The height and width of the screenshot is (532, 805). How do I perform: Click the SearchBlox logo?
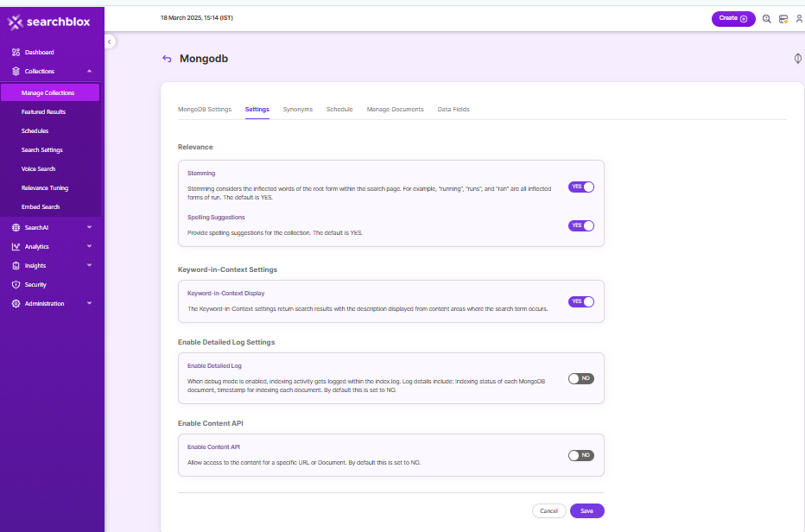[x=48, y=22]
